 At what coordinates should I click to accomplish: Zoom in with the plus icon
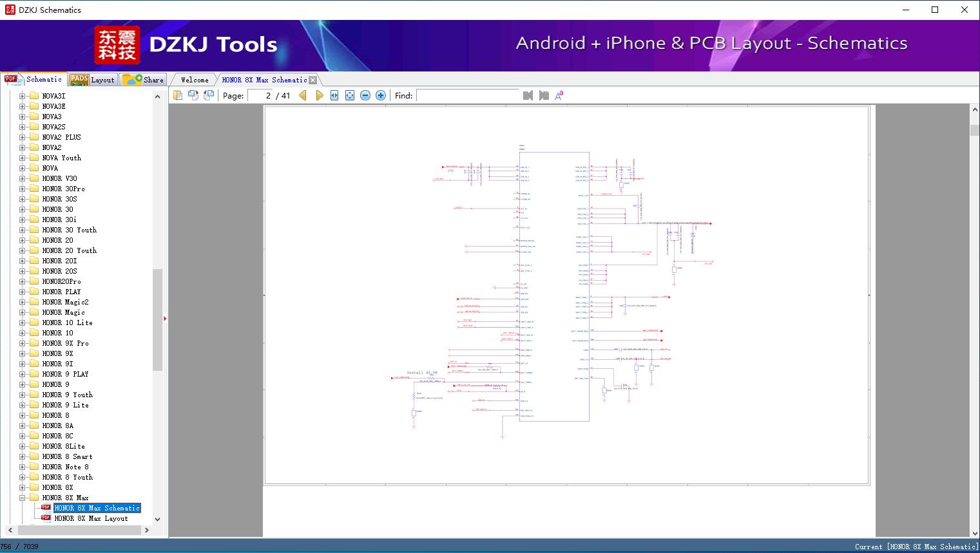381,95
